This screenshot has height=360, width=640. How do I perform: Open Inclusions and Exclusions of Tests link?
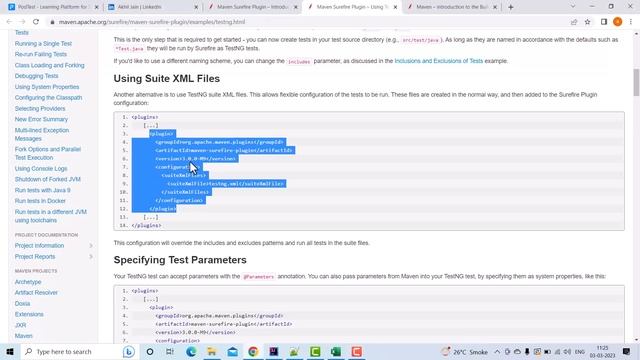(x=438, y=61)
